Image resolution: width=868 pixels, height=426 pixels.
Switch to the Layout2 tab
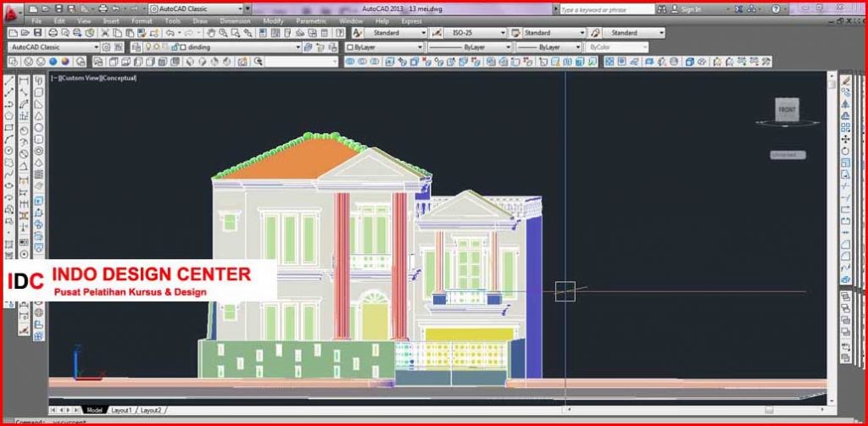pos(151,410)
